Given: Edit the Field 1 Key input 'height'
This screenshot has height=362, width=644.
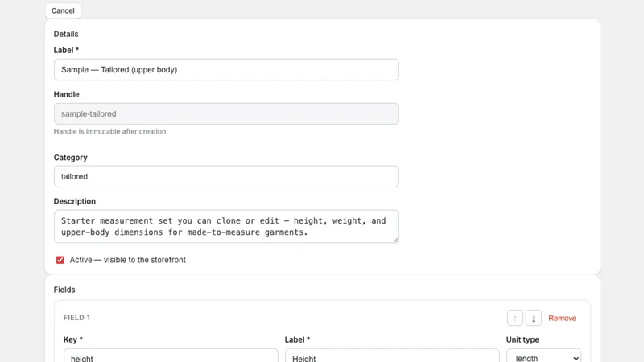Looking at the screenshot, I should (171, 356).
